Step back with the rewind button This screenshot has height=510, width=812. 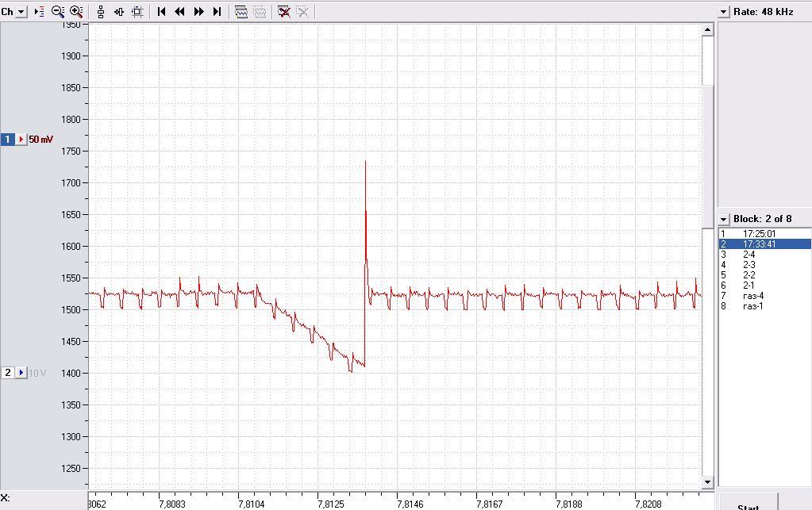tap(179, 11)
